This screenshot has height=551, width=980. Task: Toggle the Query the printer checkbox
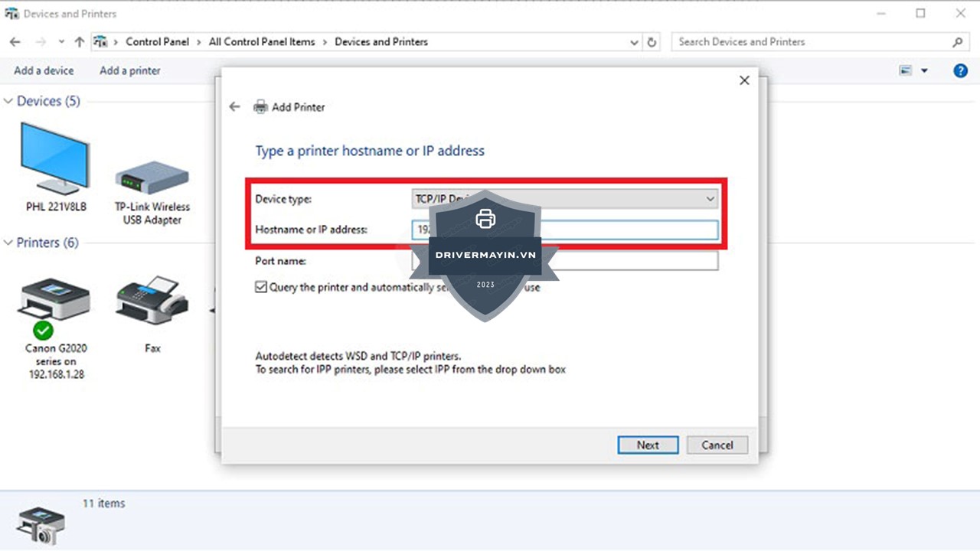tap(261, 288)
